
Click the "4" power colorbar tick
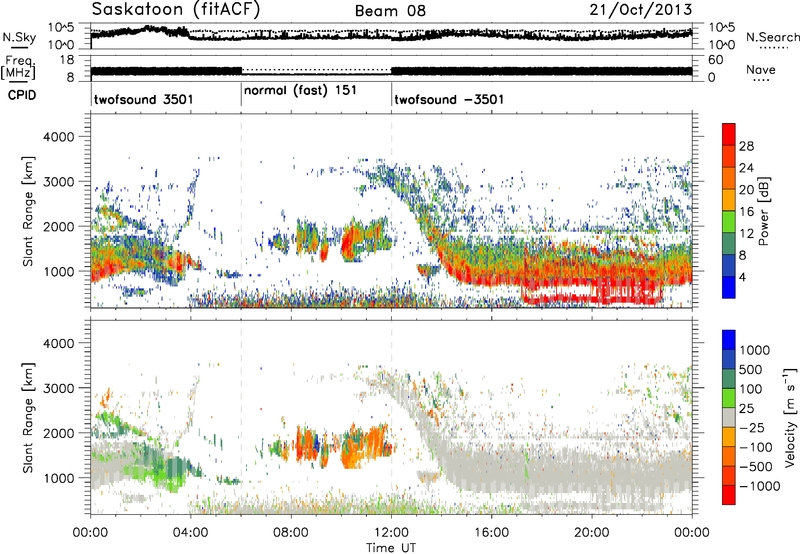[742, 278]
